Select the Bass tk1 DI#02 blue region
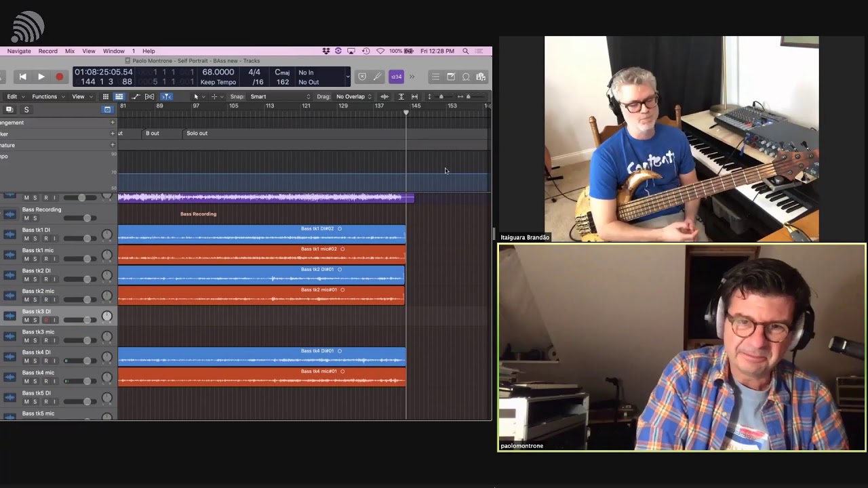The height and width of the screenshot is (488, 868). tap(262, 234)
